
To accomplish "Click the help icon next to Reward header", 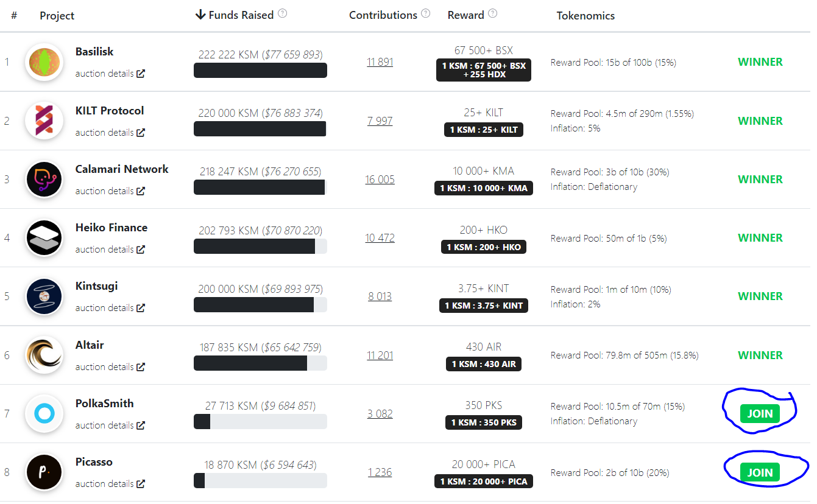I will [493, 13].
